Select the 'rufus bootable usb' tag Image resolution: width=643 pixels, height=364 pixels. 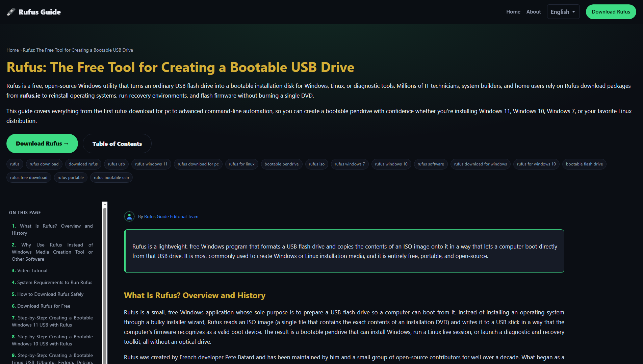click(x=111, y=178)
